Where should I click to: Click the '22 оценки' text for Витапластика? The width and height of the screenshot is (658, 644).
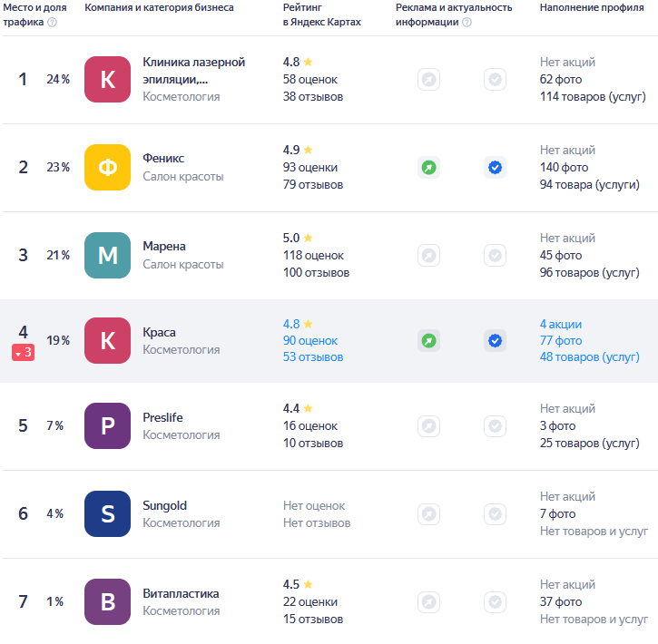(310, 602)
